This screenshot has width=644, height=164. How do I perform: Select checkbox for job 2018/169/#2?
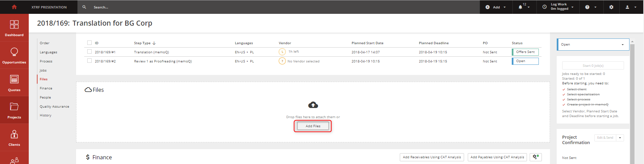click(90, 61)
